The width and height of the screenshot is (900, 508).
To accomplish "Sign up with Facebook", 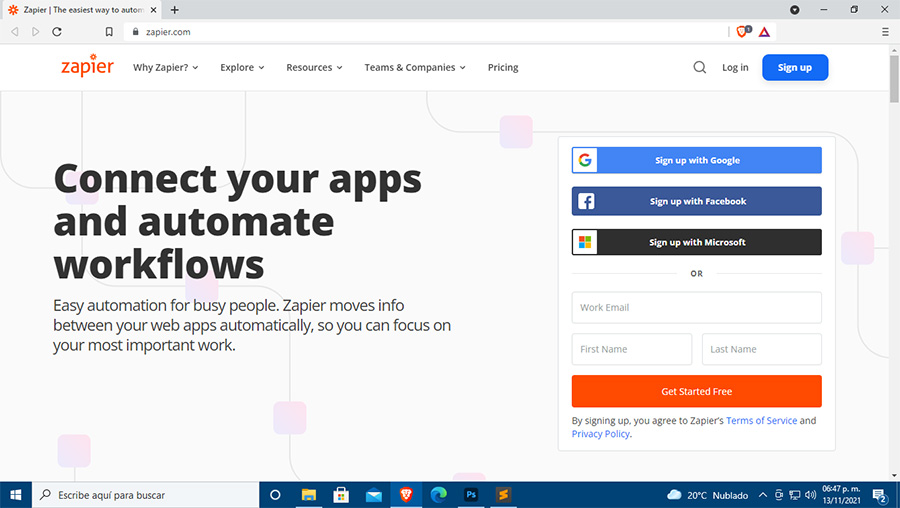I will [x=696, y=201].
